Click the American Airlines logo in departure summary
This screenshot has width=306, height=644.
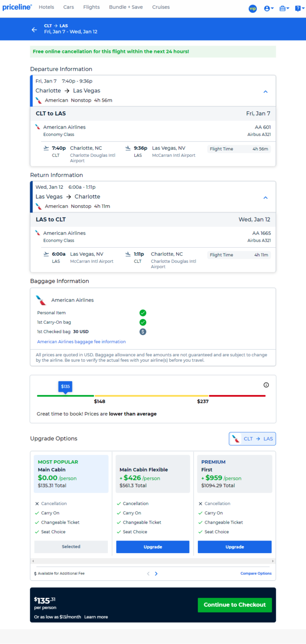[x=39, y=100]
